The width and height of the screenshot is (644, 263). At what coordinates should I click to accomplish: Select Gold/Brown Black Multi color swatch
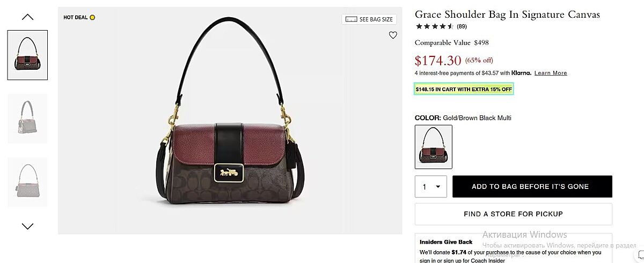click(x=434, y=147)
